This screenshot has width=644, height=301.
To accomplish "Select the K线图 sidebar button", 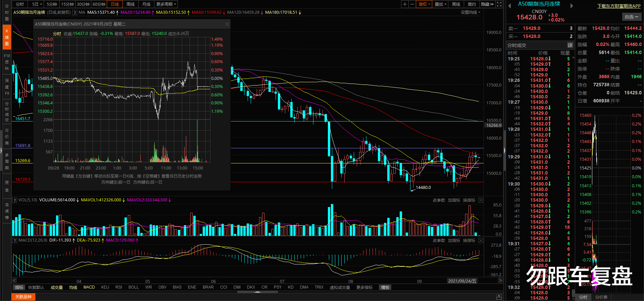I will (7, 37).
